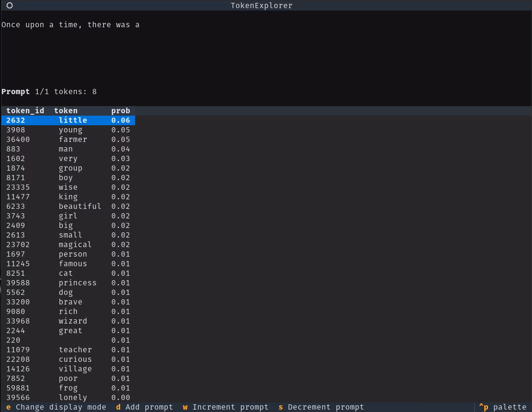Click the TokenExplorer title text

click(261, 5)
